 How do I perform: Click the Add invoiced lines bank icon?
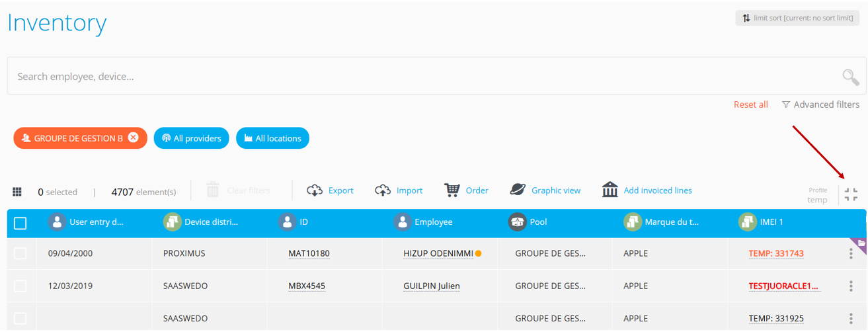pyautogui.click(x=610, y=190)
